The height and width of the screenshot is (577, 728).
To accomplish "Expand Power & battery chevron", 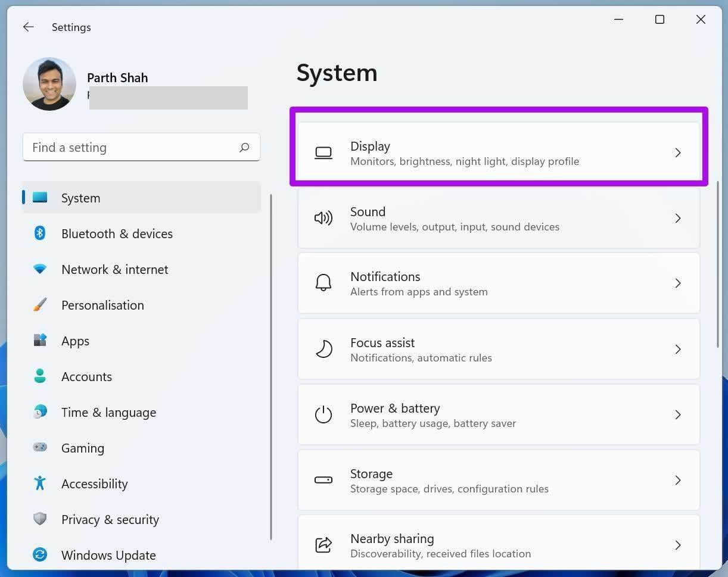I will (x=677, y=414).
